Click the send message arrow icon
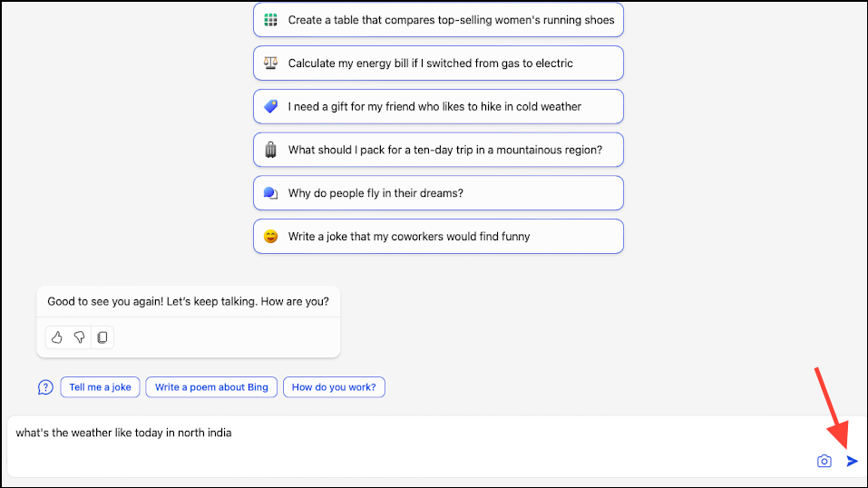Viewport: 868px width, 488px height. click(852, 461)
